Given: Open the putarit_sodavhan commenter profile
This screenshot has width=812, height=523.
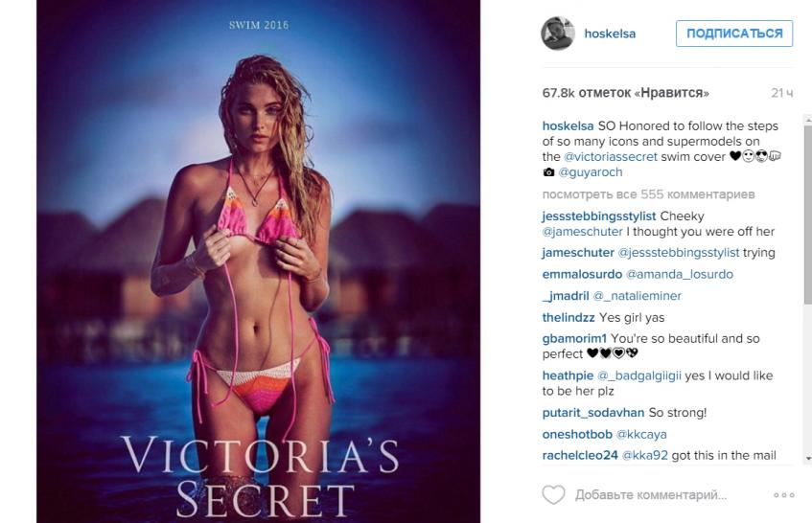Looking at the screenshot, I should (593, 413).
